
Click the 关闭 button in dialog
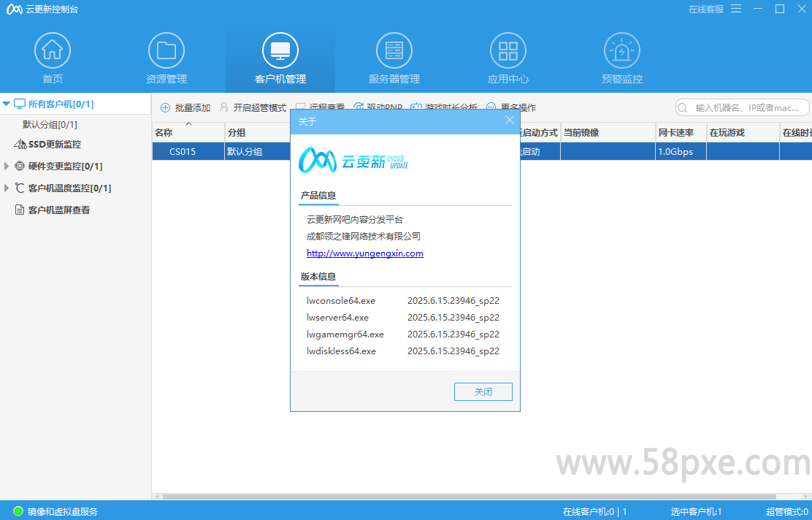(483, 391)
